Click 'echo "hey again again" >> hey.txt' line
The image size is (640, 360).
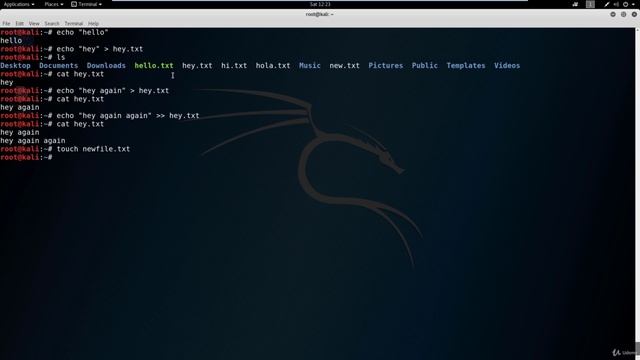pyautogui.click(x=100, y=116)
